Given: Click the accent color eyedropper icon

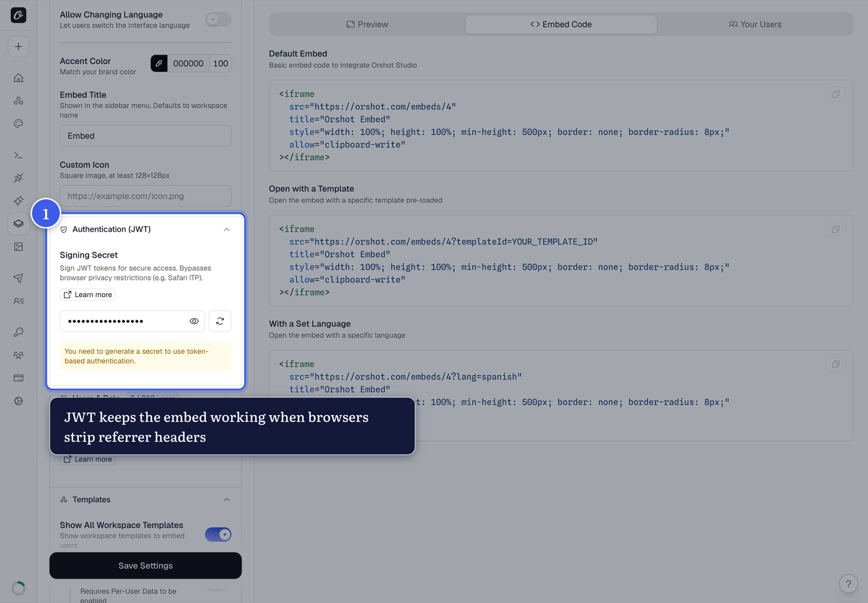Looking at the screenshot, I should (x=159, y=64).
